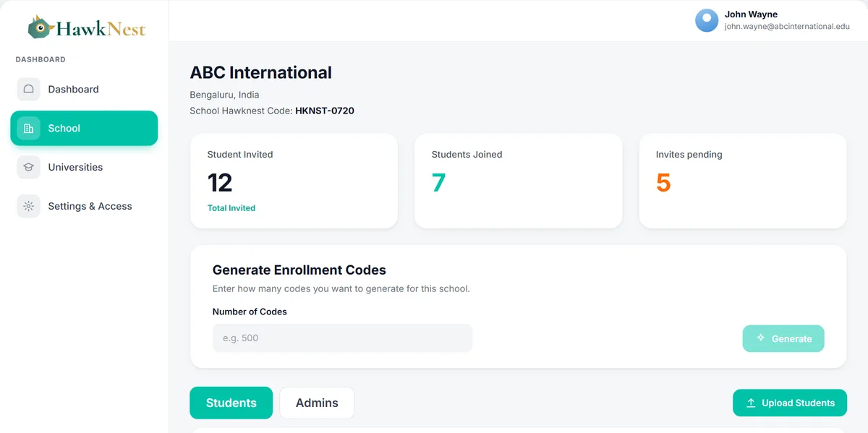Click the Students Joined value 7

tap(438, 183)
